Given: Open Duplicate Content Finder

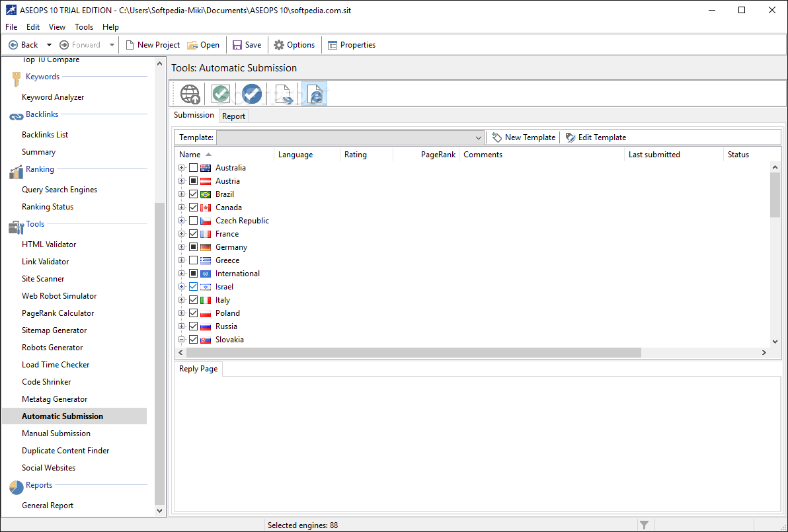Looking at the screenshot, I should point(65,451).
